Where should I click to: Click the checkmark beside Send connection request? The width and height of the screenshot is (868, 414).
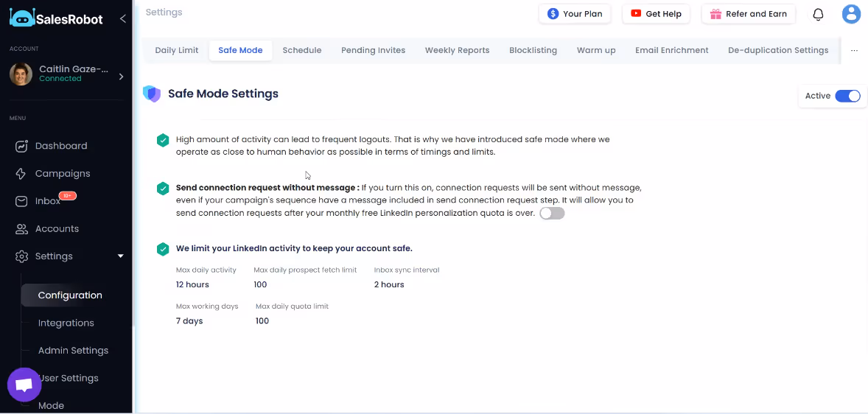(163, 188)
